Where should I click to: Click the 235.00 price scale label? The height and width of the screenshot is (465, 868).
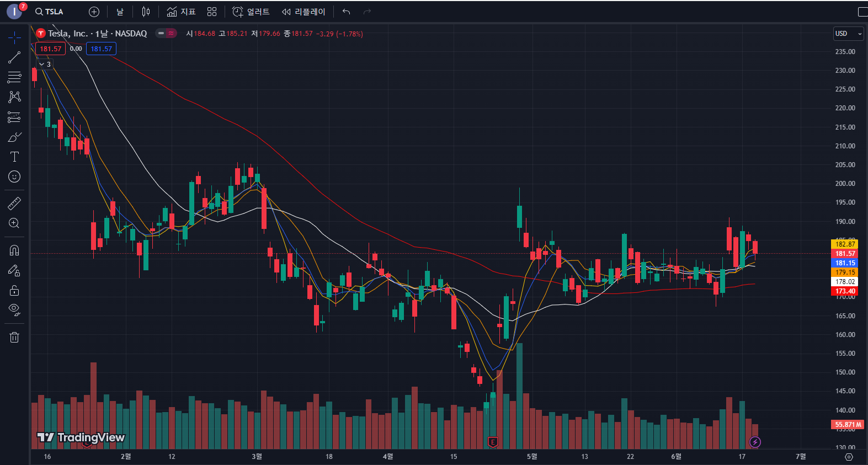pyautogui.click(x=845, y=52)
